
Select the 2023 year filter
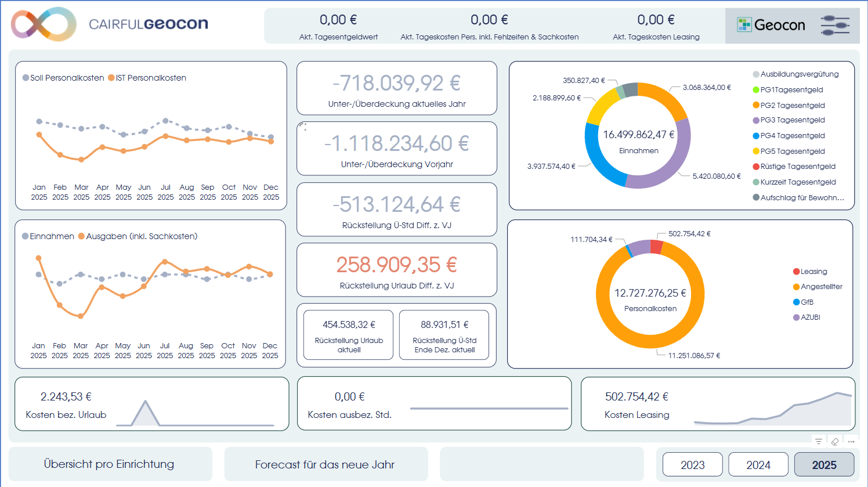(692, 465)
